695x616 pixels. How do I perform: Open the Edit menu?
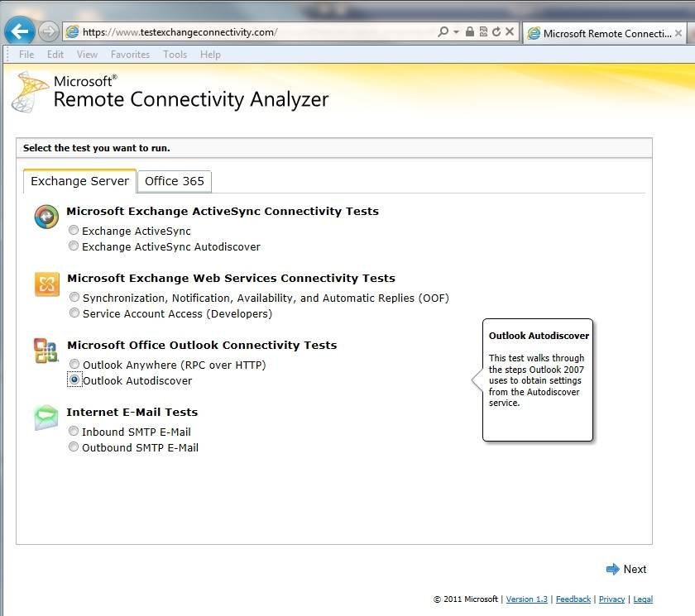(55, 55)
